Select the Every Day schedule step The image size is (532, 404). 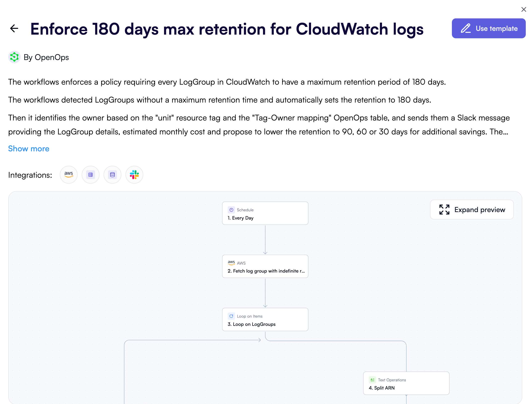click(265, 213)
